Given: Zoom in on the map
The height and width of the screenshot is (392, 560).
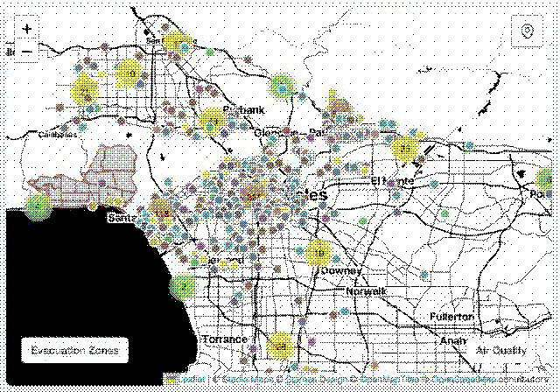Looking at the screenshot, I should tap(27, 28).
